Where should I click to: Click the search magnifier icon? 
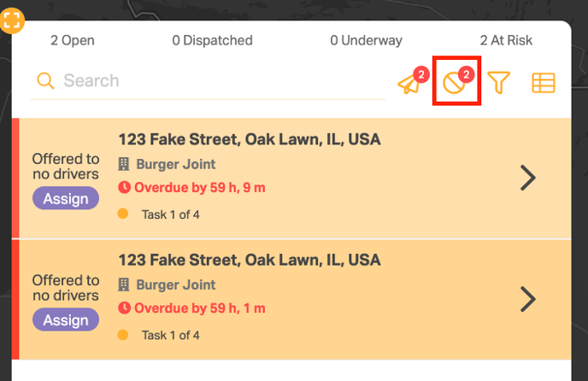point(45,80)
